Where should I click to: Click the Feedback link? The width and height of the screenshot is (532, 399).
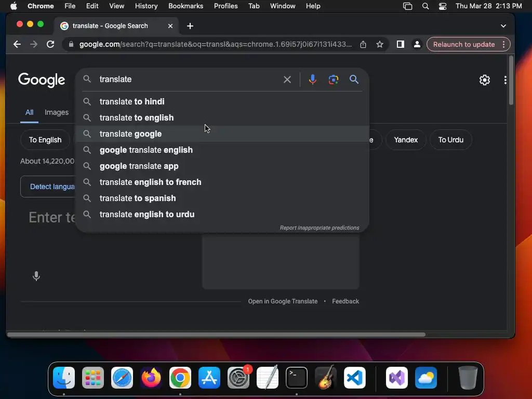click(x=345, y=301)
